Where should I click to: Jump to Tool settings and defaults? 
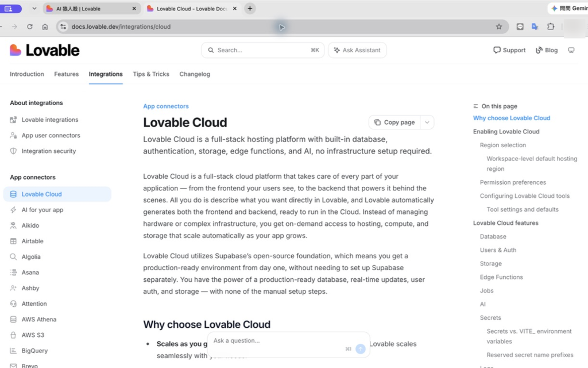click(x=523, y=209)
